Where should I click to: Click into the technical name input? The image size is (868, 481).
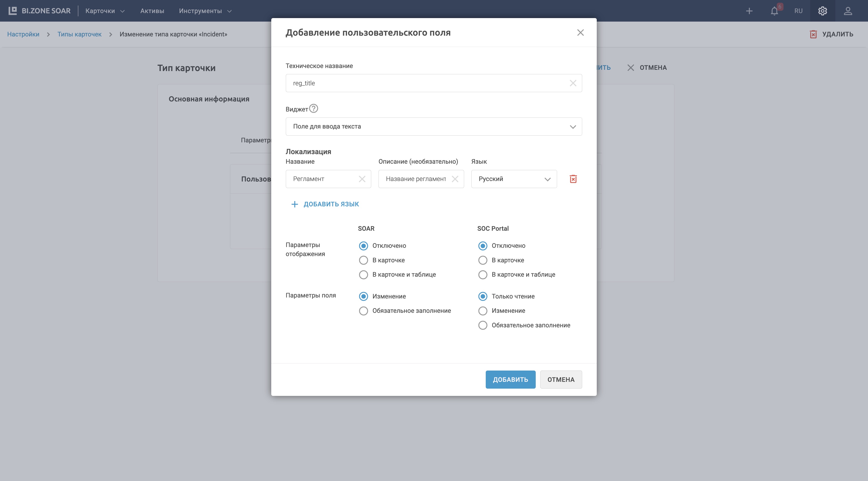click(424, 83)
